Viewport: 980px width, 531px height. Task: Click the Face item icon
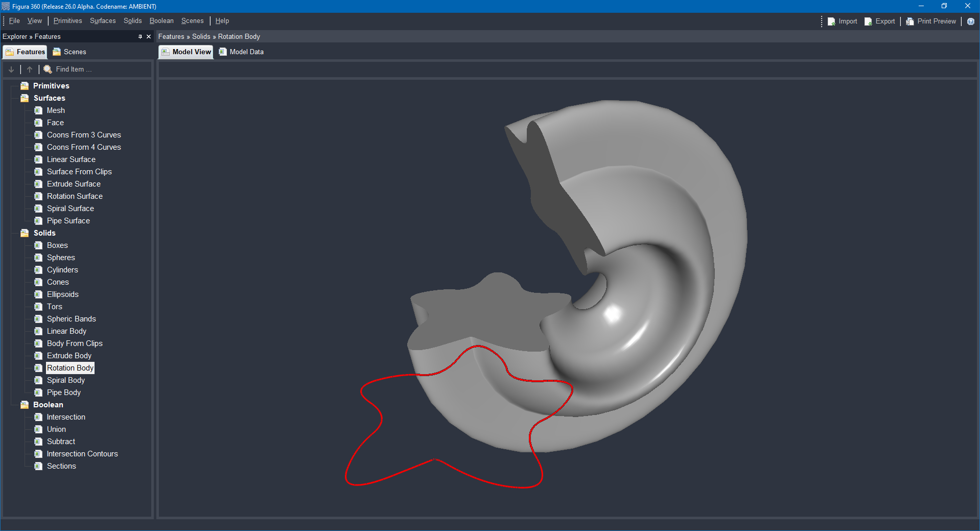pyautogui.click(x=38, y=123)
